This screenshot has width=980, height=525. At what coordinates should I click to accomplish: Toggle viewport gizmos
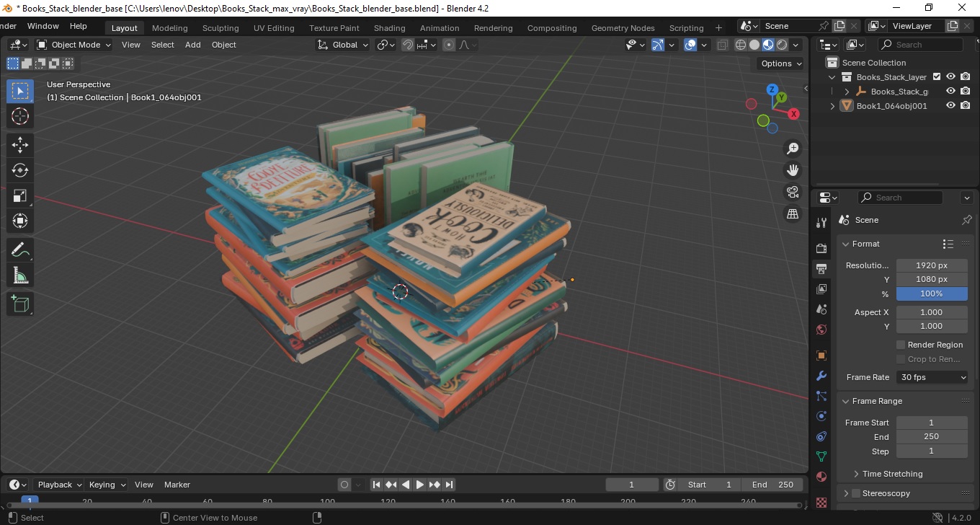[x=658, y=45]
